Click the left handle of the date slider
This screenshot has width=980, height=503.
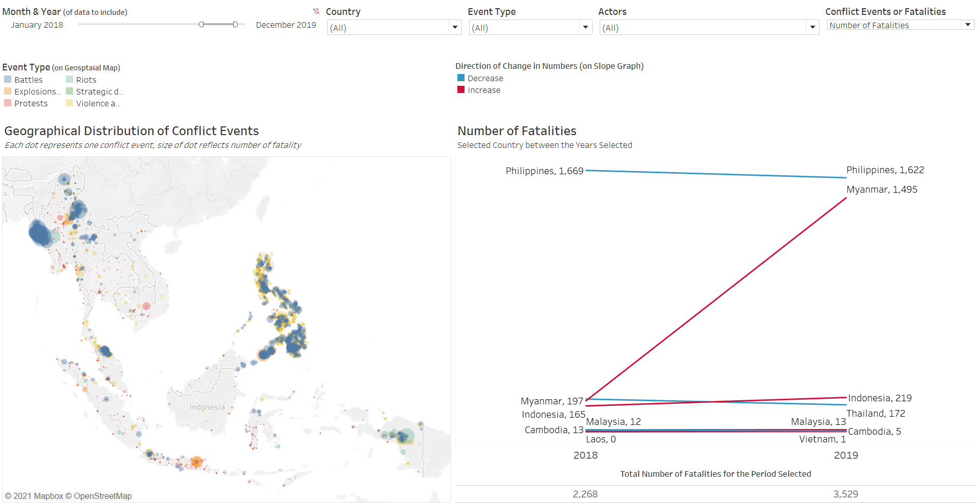[x=201, y=25]
